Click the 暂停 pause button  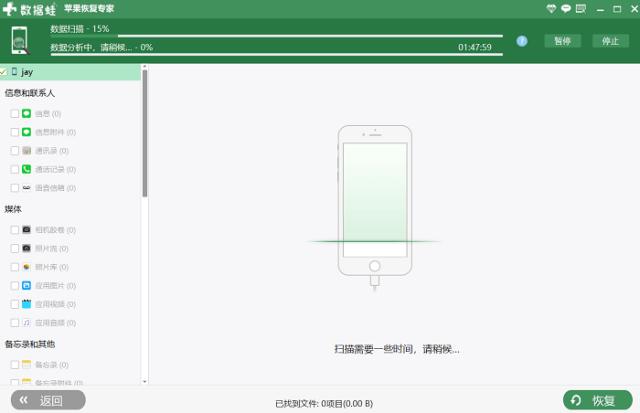[562, 41]
